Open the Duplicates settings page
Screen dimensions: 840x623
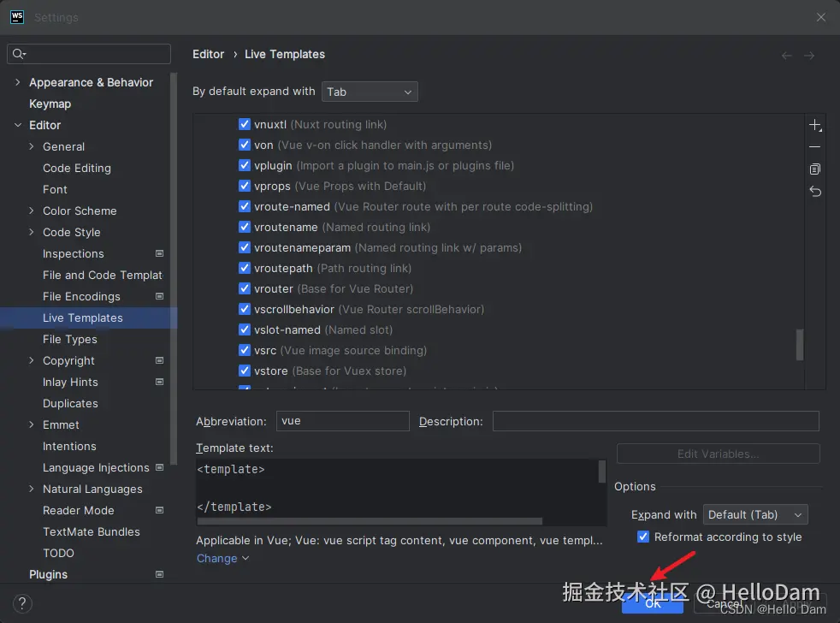(70, 403)
